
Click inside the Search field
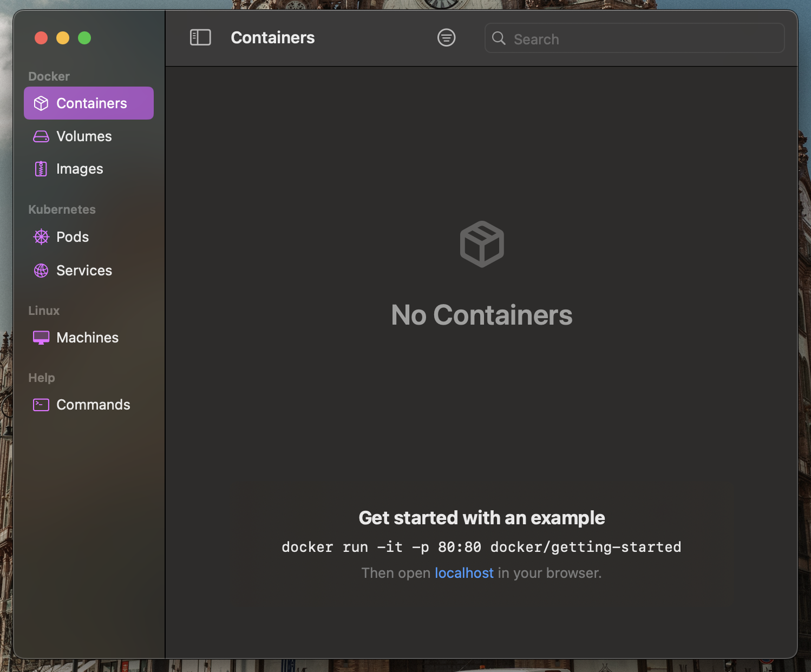point(633,38)
